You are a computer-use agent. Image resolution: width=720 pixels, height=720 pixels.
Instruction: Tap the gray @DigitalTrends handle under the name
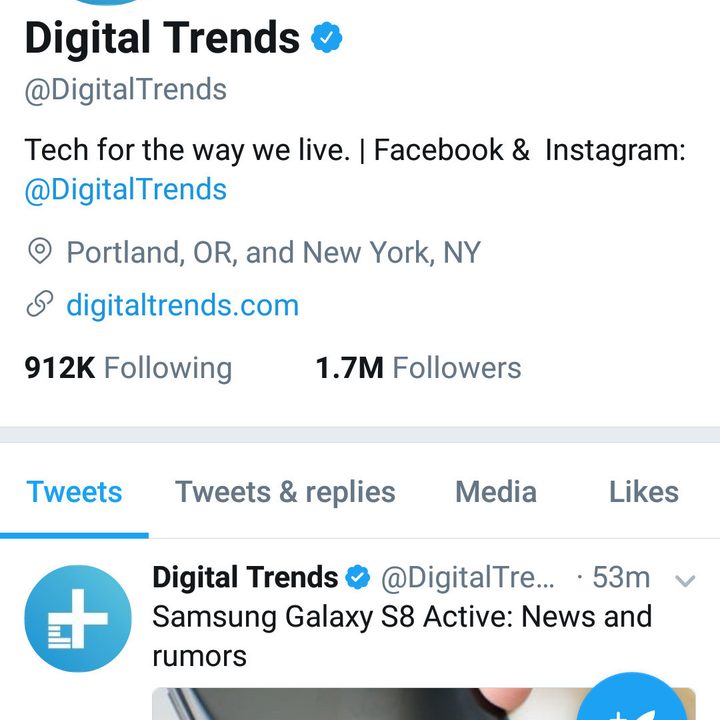[x=126, y=90]
